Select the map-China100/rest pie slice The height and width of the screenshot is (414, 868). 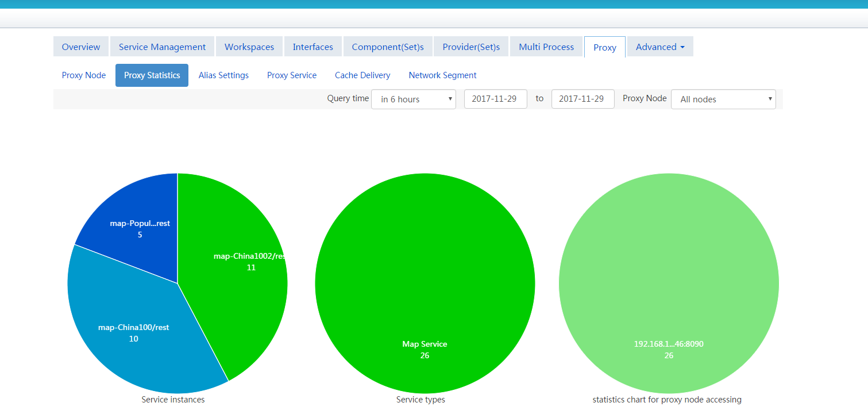pos(133,333)
